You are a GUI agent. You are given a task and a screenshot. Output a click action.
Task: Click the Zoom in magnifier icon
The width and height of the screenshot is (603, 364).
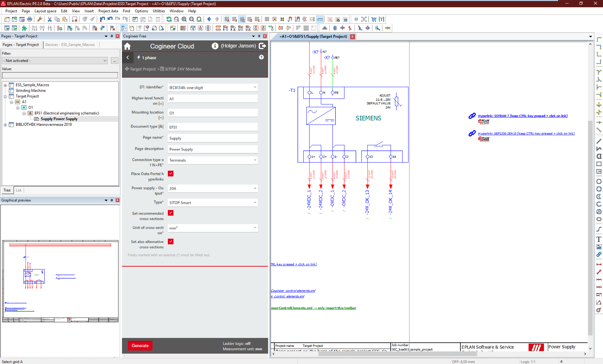(x=184, y=19)
